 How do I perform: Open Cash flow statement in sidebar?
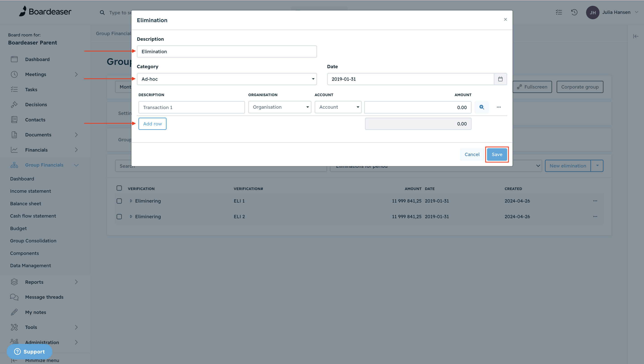(x=33, y=216)
